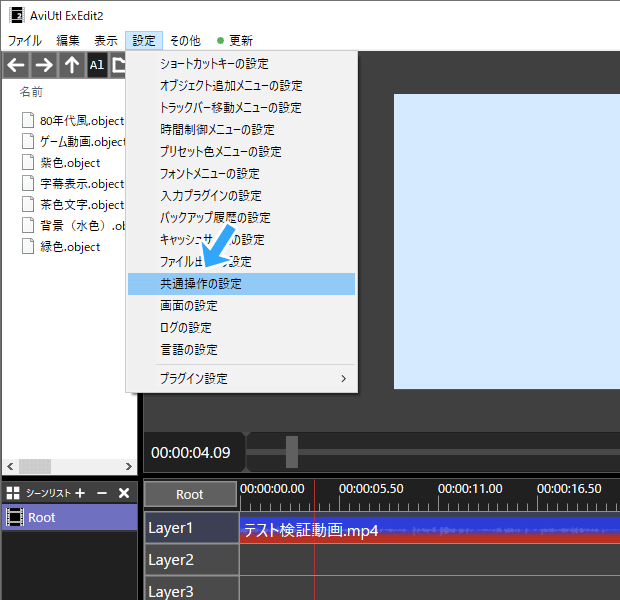
Task: Open the 編集 menu
Action: 68,40
